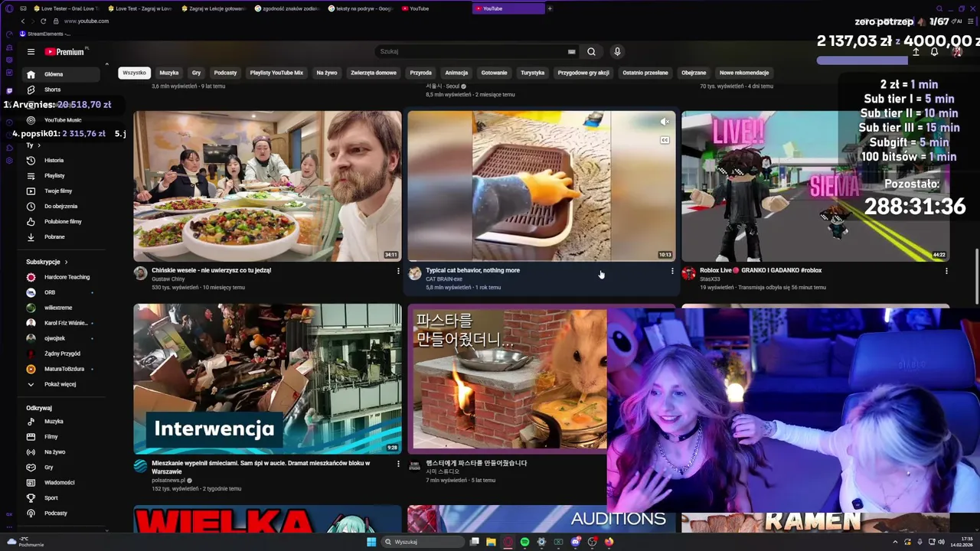
Task: Open options menu for Chińskie wesele video
Action: coord(398,271)
